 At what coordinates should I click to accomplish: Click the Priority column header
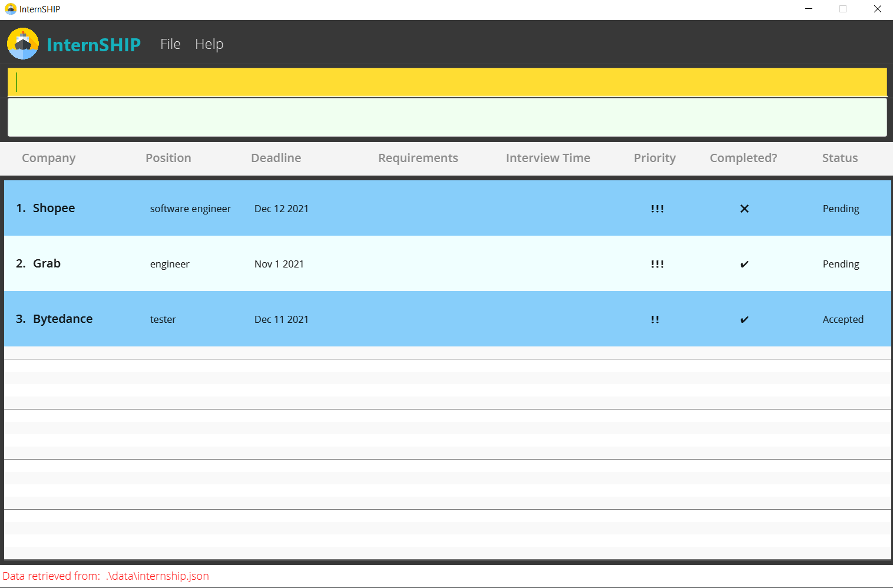point(654,158)
